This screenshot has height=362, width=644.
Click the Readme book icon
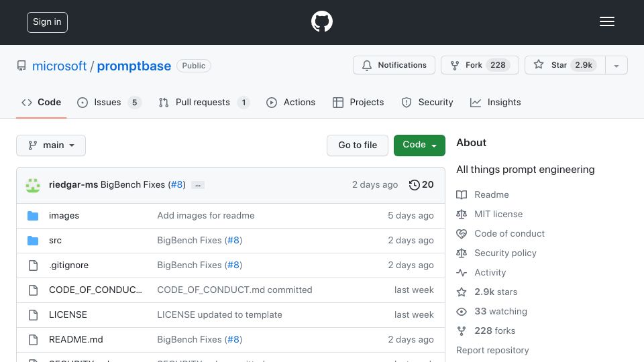462,194
